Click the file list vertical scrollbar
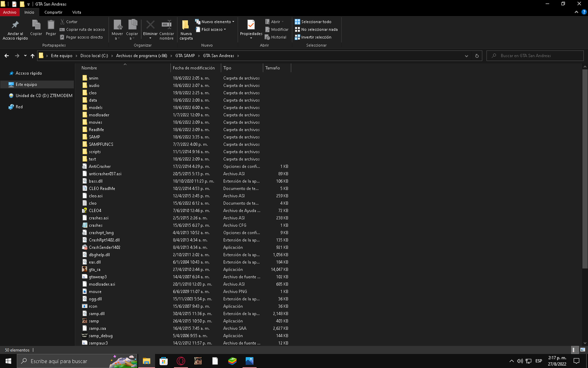 pyautogui.click(x=585, y=168)
